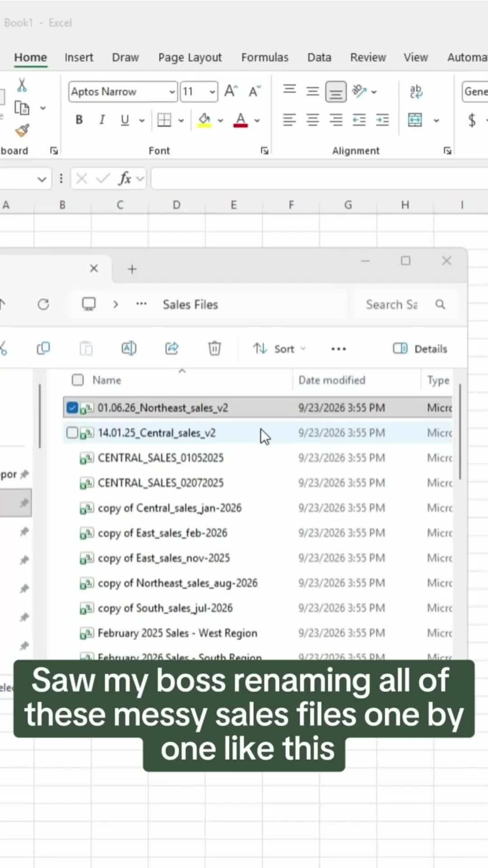The image size is (488, 868).
Task: Click the Delete trash icon in Explorer
Action: 214,349
